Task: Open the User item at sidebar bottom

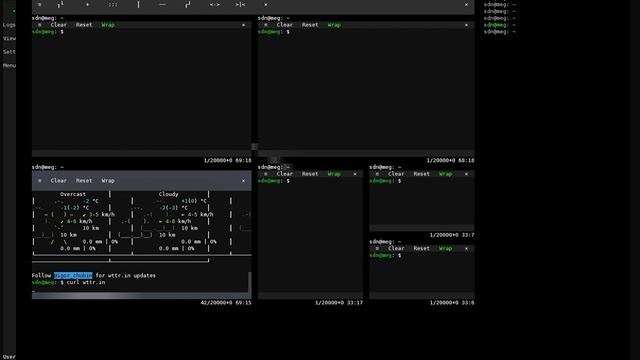Action: coord(9,356)
